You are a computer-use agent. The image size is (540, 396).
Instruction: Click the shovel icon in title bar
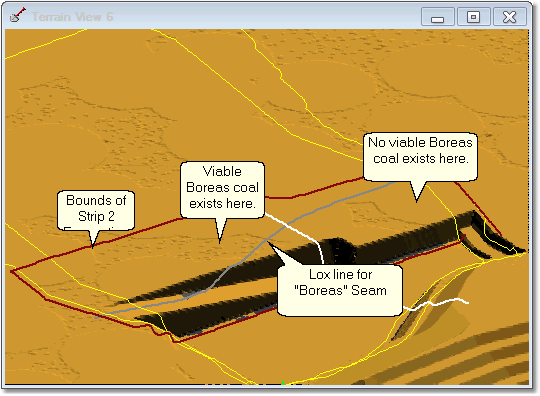point(17,15)
